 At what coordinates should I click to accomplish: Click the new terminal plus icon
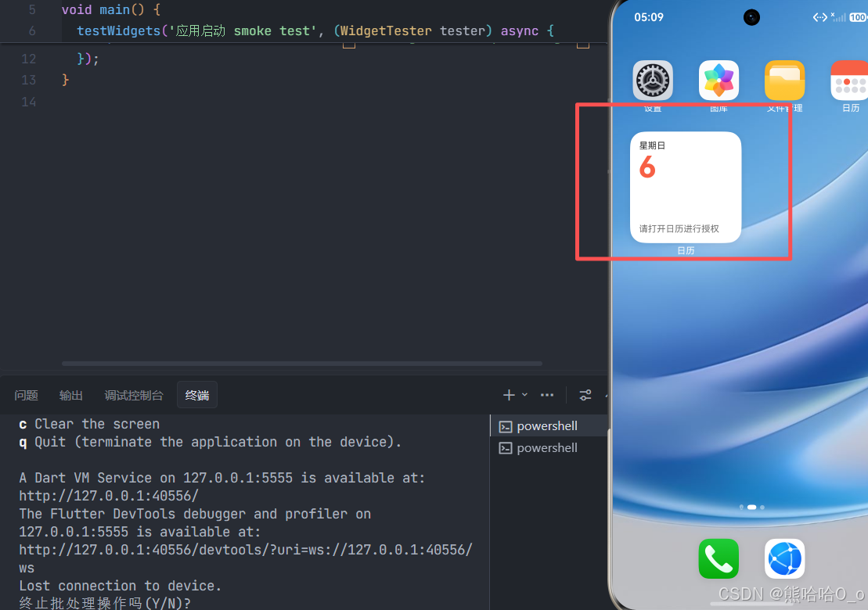[x=509, y=395]
